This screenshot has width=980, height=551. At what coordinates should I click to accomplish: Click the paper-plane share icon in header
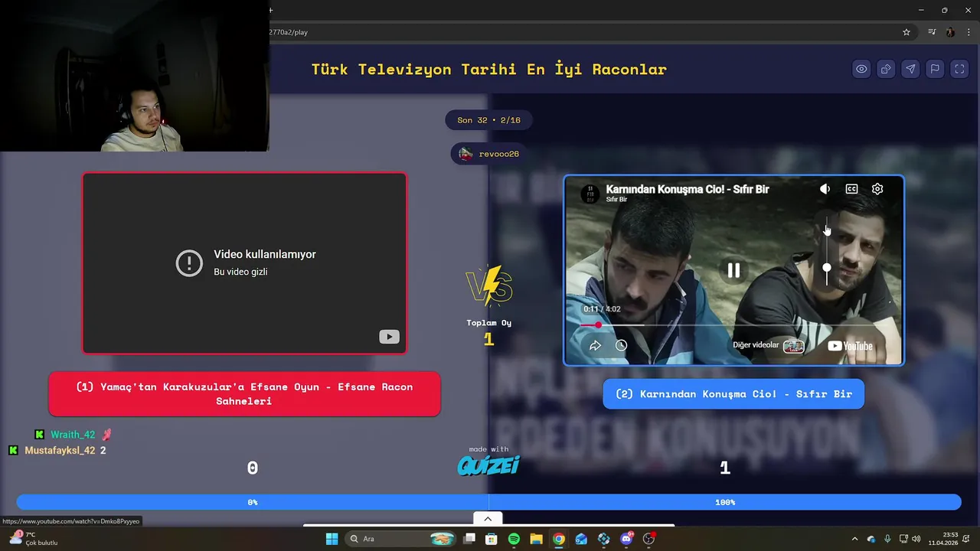tap(910, 69)
